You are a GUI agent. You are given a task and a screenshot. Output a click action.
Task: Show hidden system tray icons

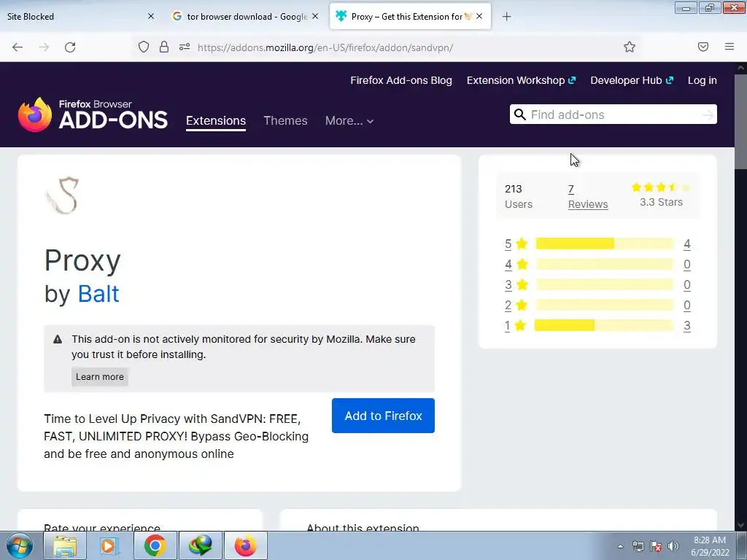620,546
